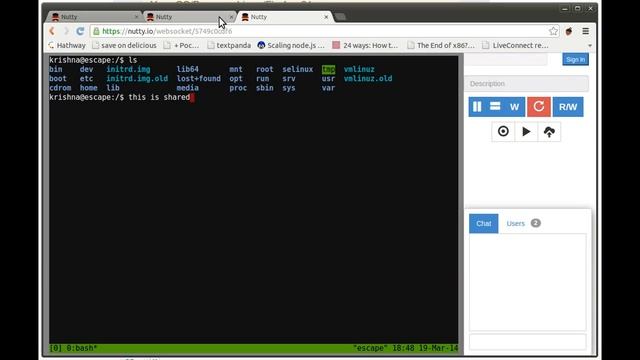Click the chat message input box

tap(527, 342)
